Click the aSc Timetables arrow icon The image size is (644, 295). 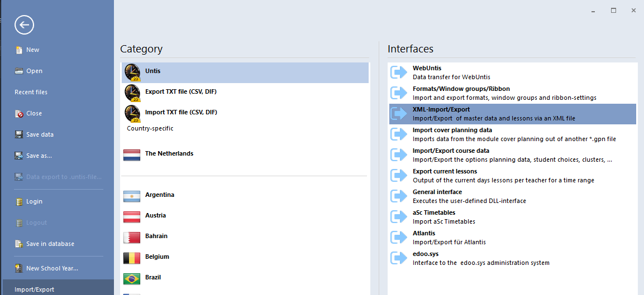398,216
